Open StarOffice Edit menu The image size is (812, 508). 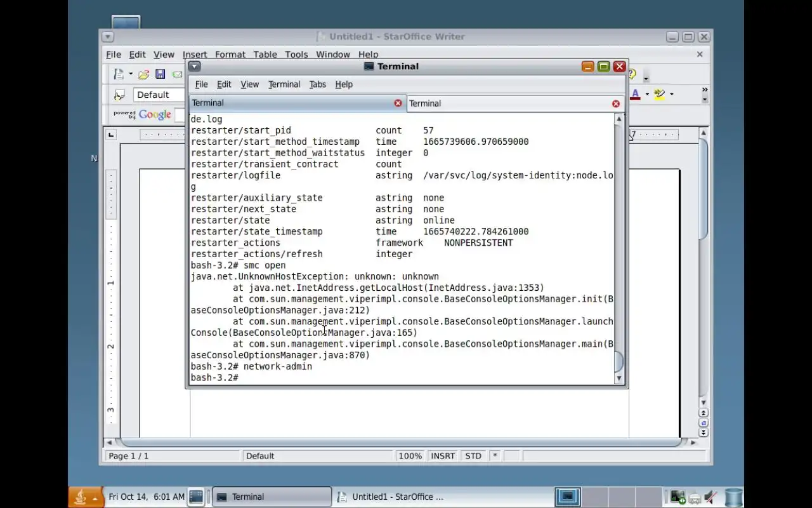coord(137,55)
